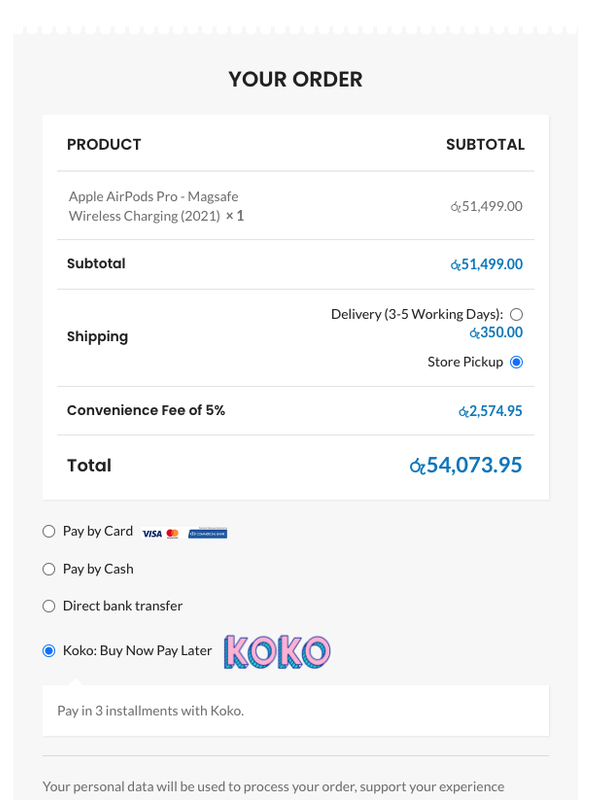Image resolution: width=610 pixels, height=800 pixels.
Task: Click the 350.00 delivery price
Action: tap(496, 333)
